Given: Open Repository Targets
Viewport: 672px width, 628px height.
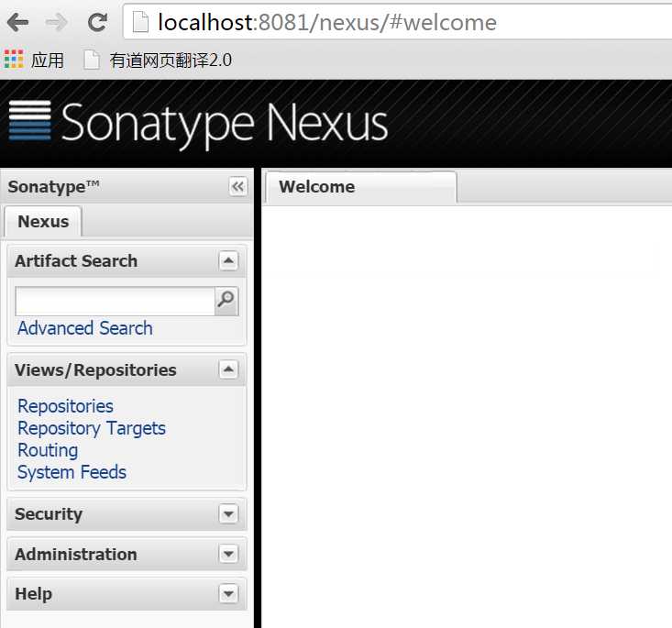Looking at the screenshot, I should tap(92, 428).
